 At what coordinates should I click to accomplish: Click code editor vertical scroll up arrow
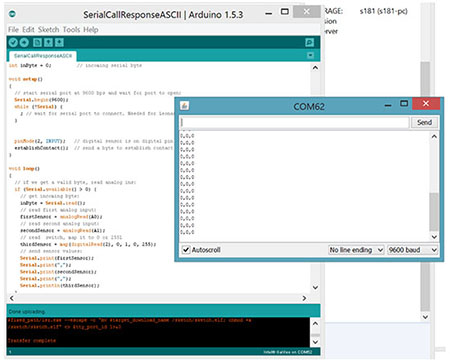pos(315,68)
